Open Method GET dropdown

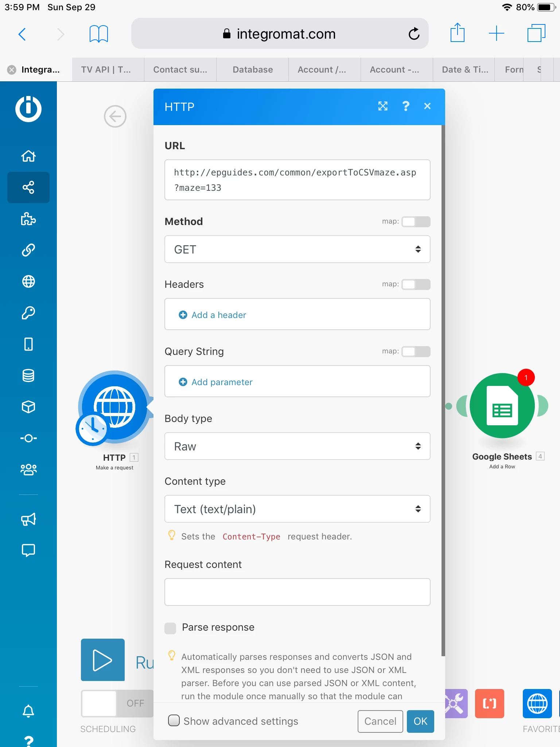tap(297, 249)
